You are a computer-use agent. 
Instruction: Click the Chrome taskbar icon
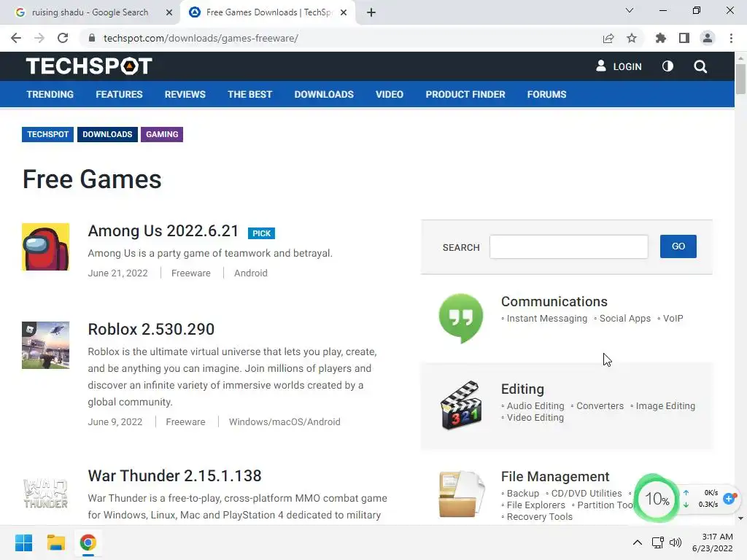pyautogui.click(x=88, y=542)
